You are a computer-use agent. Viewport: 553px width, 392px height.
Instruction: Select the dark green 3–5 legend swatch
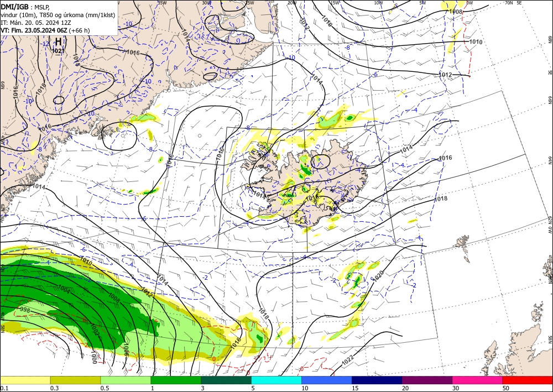[x=226, y=380]
